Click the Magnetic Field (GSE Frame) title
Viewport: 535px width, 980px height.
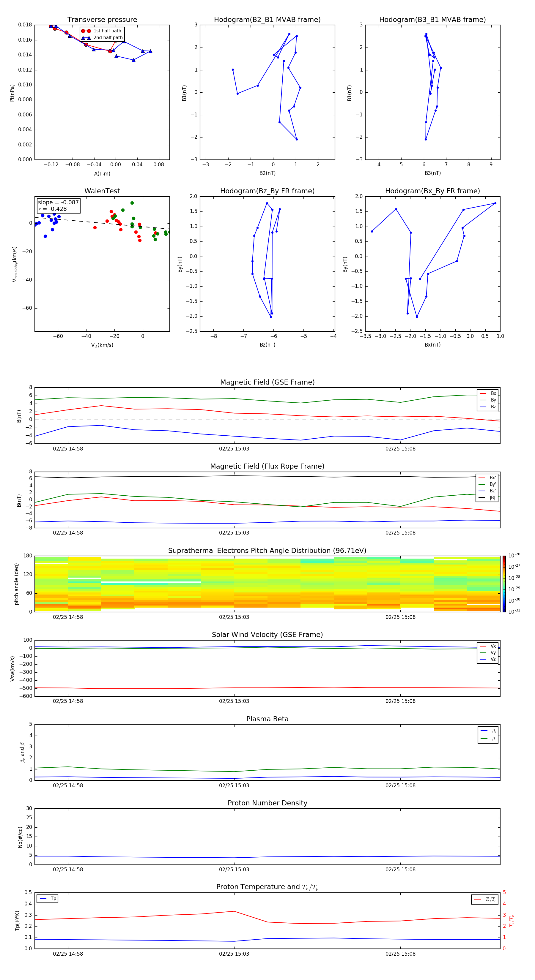coord(267,382)
